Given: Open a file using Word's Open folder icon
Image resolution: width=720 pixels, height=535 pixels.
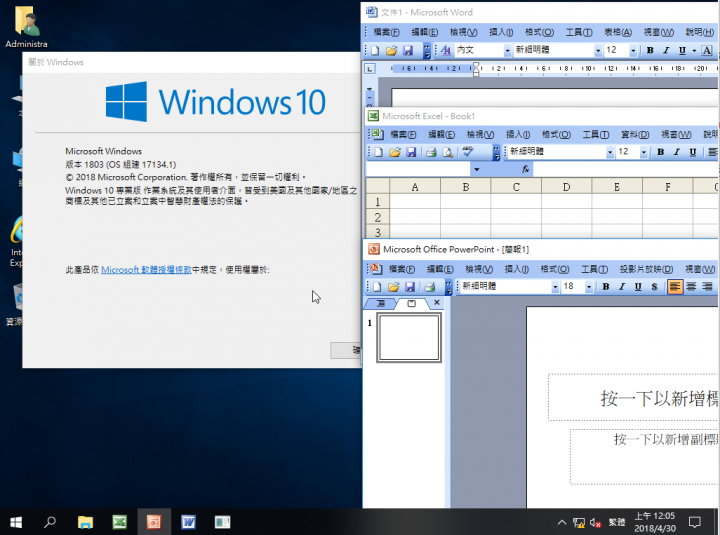Looking at the screenshot, I should [391, 51].
